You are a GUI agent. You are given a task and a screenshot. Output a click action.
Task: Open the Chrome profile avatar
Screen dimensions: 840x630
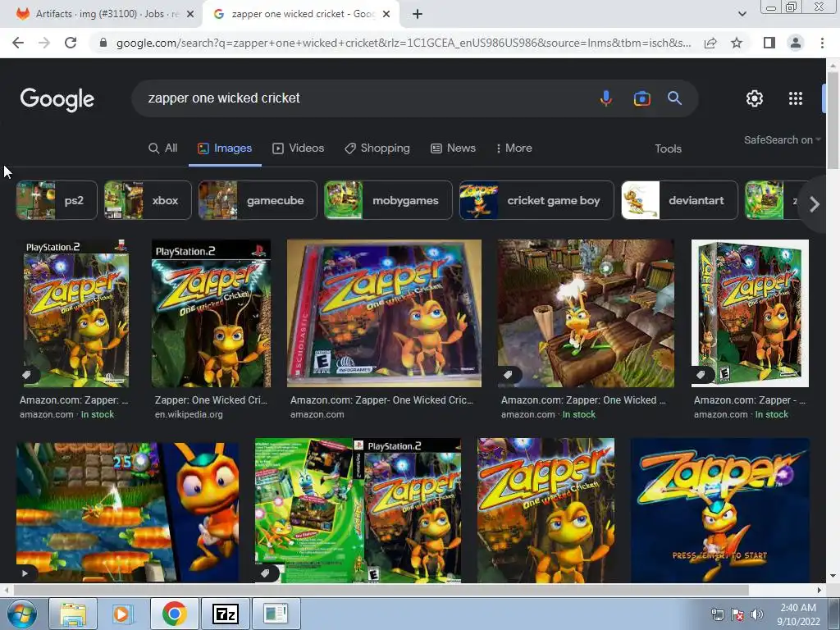tap(796, 43)
